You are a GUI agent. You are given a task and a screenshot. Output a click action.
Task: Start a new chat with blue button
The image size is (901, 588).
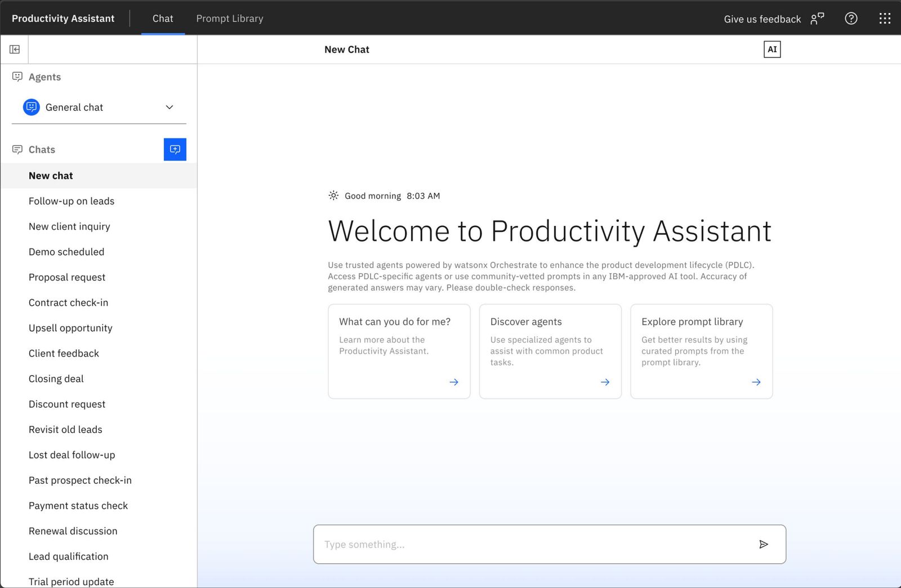click(175, 149)
